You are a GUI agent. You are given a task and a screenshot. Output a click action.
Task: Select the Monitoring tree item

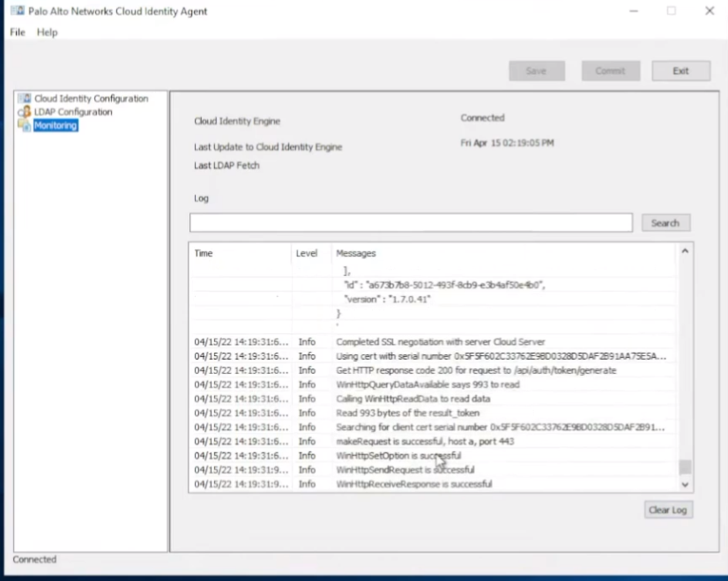click(x=56, y=125)
